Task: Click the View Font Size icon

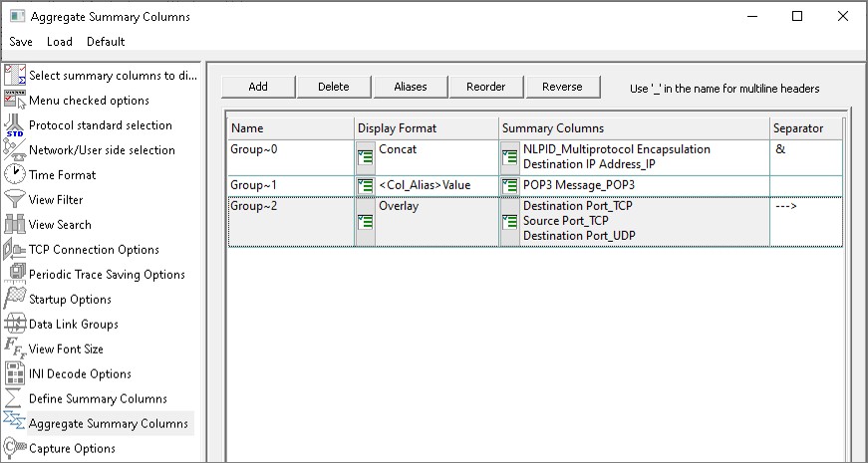Action: pos(15,349)
